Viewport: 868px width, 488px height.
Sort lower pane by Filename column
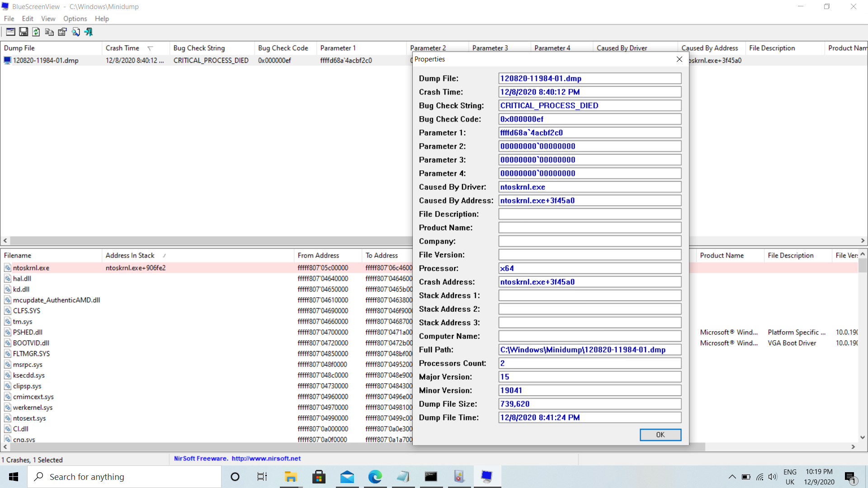51,255
